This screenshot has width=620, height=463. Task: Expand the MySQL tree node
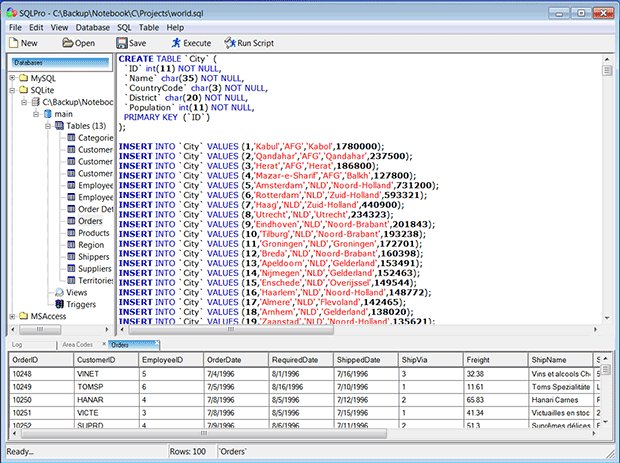[x=12, y=78]
